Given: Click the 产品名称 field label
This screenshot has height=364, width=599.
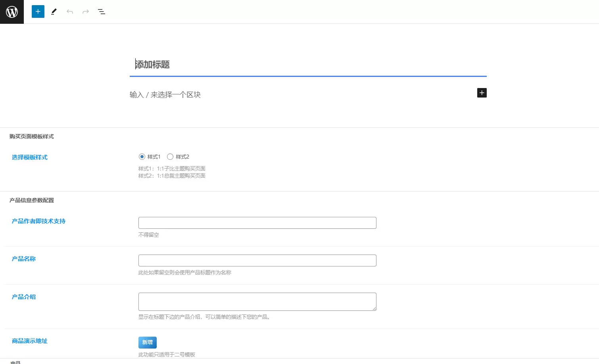Looking at the screenshot, I should pyautogui.click(x=24, y=259).
